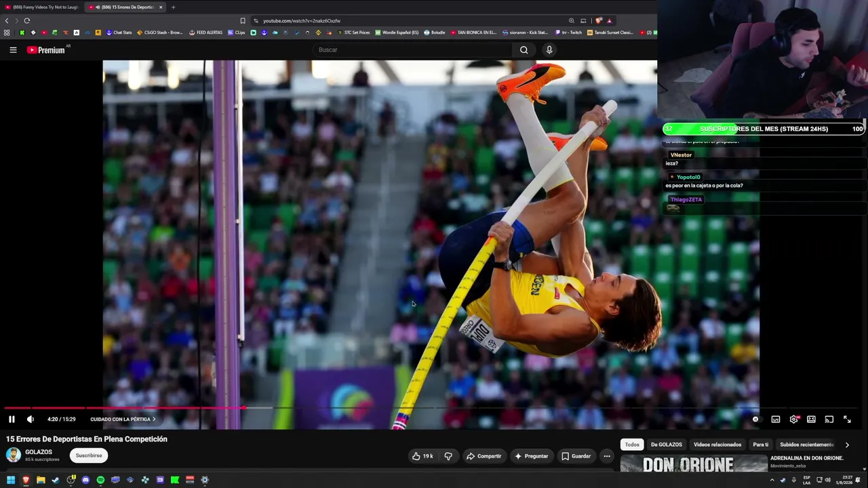
Task: Open the 'Chat Stats' bookmark
Action: point(119,33)
